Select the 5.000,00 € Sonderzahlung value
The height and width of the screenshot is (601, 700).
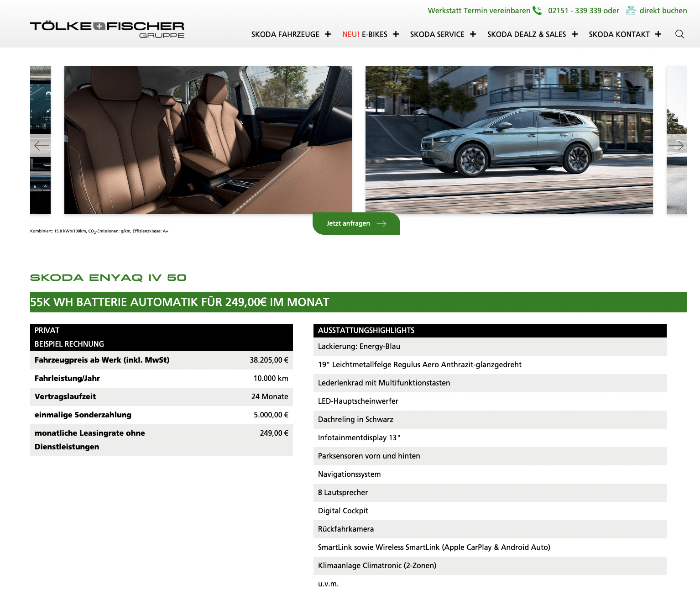click(x=271, y=415)
